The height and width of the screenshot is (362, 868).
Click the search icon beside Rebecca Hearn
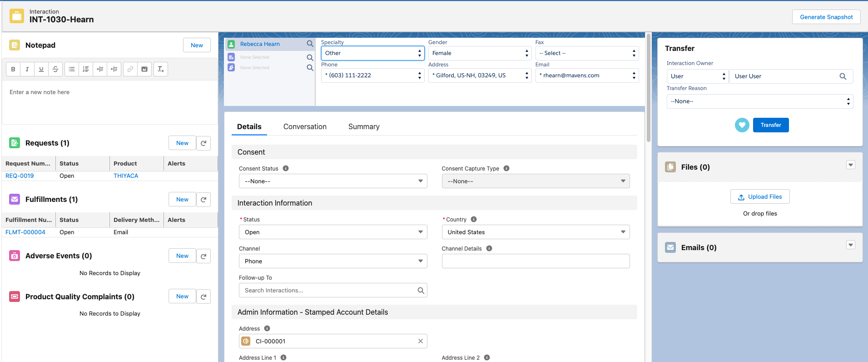point(310,44)
